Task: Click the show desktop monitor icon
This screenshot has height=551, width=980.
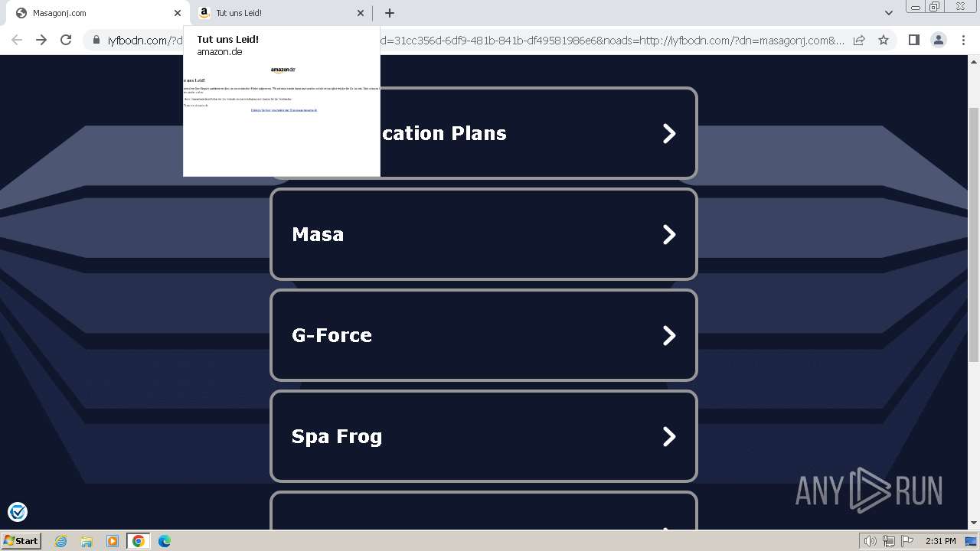Action: (971, 541)
